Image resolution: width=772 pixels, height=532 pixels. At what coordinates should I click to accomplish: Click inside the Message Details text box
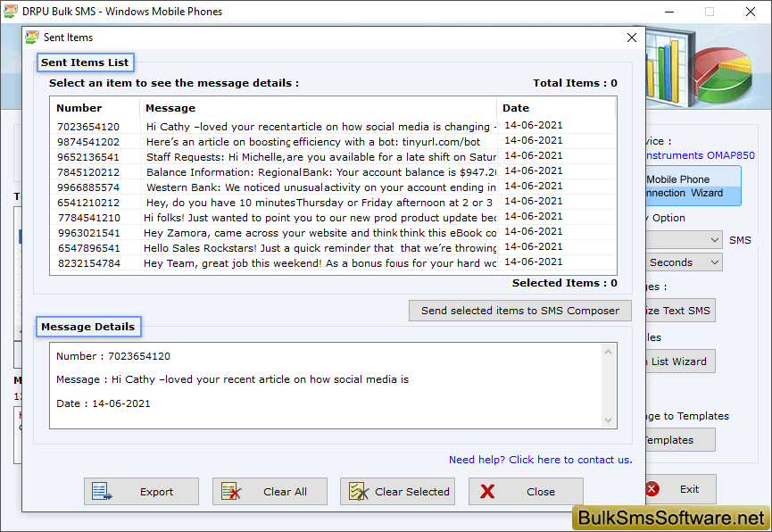(x=333, y=386)
